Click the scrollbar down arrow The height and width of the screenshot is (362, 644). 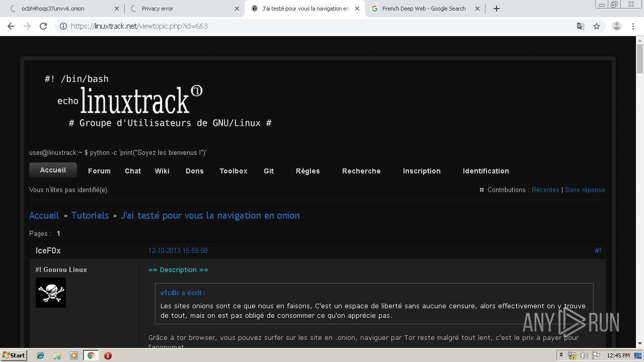click(640, 344)
